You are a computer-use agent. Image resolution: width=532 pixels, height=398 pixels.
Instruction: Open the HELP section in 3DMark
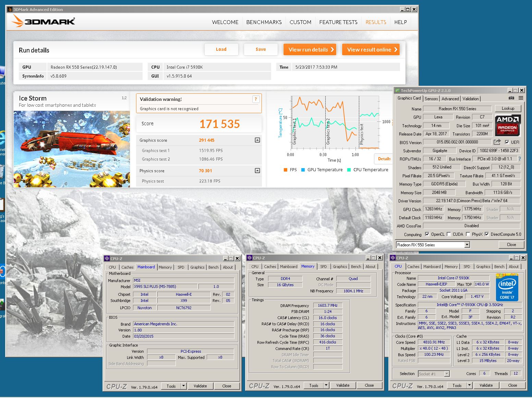pos(400,22)
